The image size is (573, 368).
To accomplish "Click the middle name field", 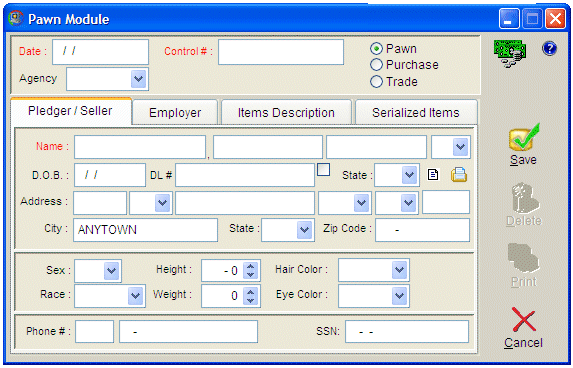I will click(376, 147).
